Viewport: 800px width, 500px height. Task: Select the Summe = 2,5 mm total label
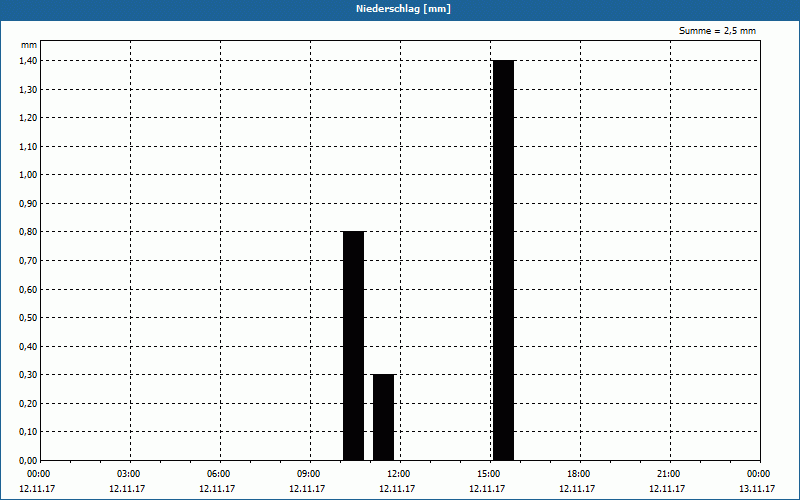(717, 31)
